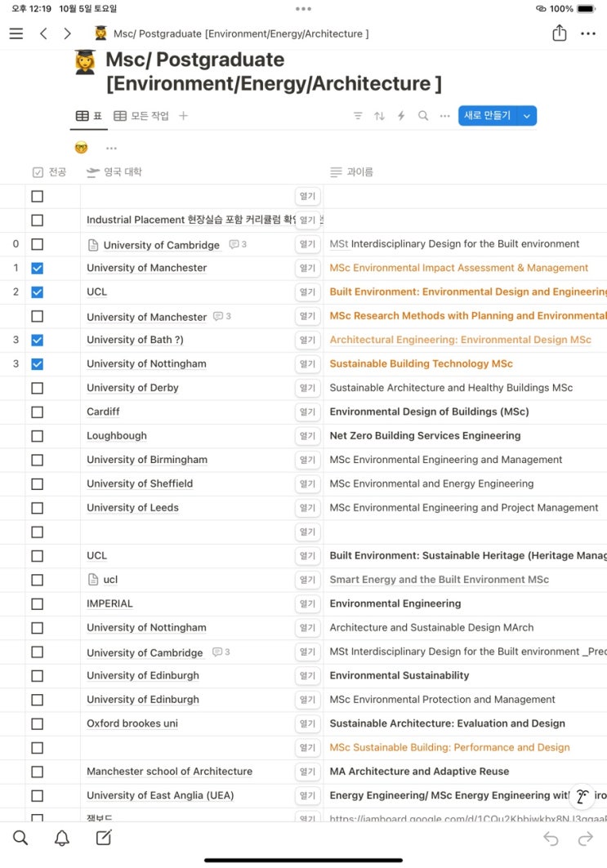Tap three-dot multitasking control at top center

304,9
